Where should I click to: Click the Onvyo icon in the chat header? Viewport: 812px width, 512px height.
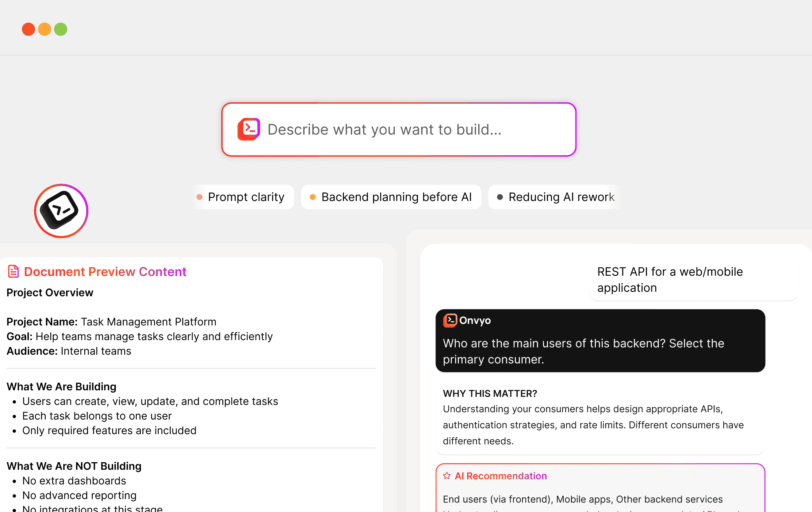click(x=451, y=320)
